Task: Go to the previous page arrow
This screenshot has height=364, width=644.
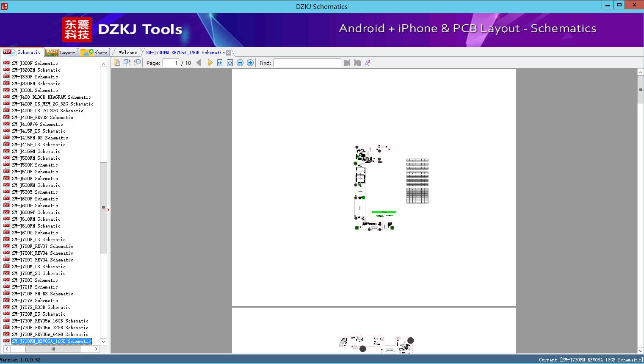Action: pos(199,63)
